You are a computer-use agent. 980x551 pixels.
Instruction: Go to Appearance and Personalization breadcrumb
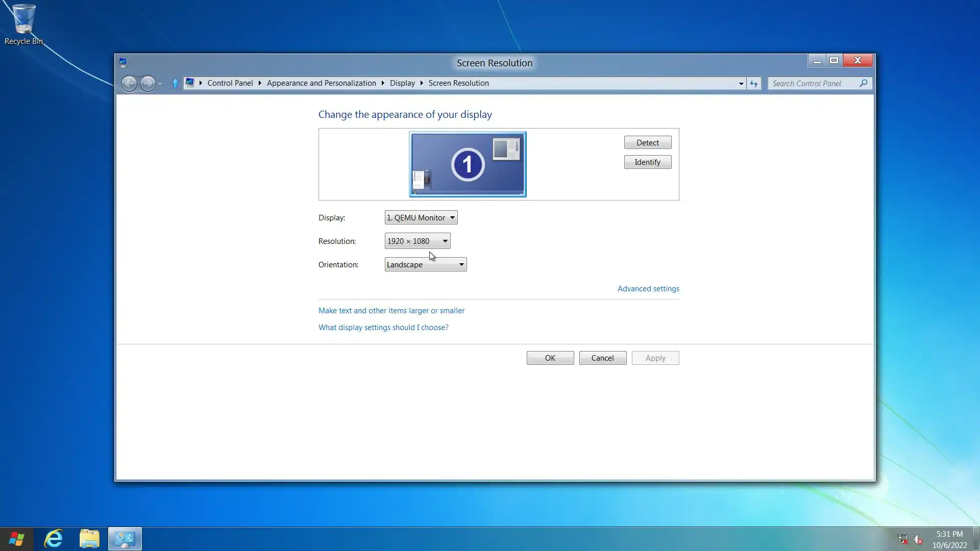point(321,83)
